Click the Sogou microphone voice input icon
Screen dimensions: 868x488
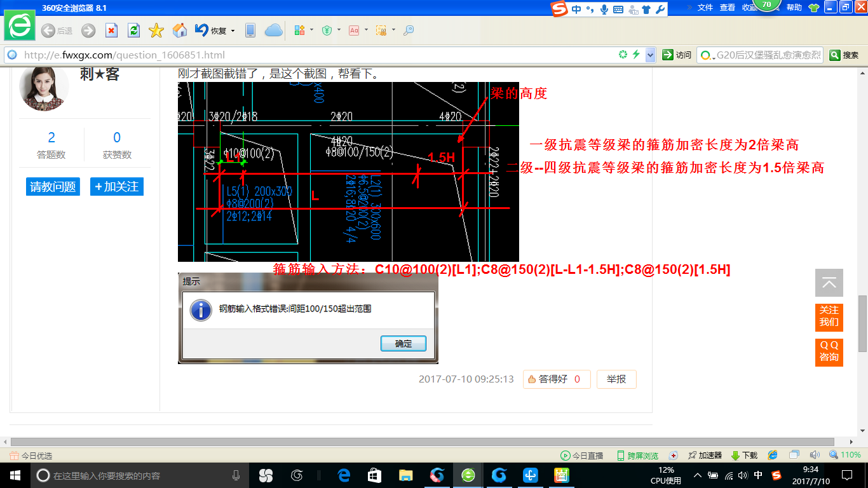(604, 9)
